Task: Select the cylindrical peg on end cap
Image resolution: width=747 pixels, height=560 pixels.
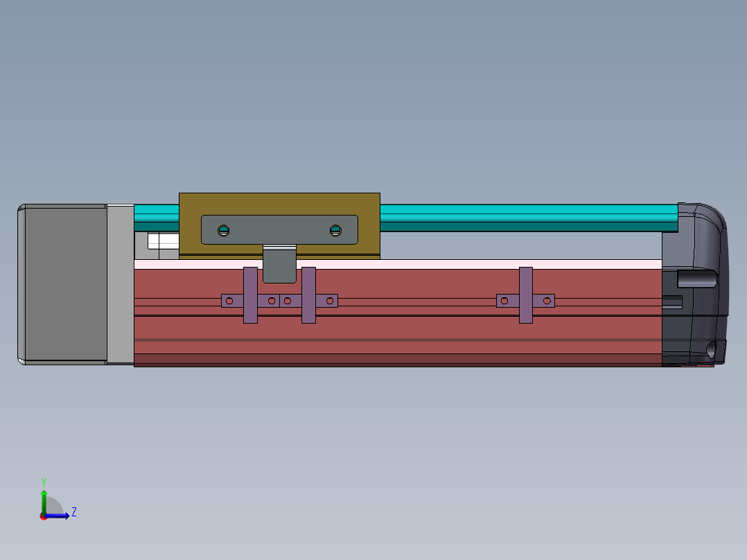Action: pyautogui.click(x=697, y=279)
